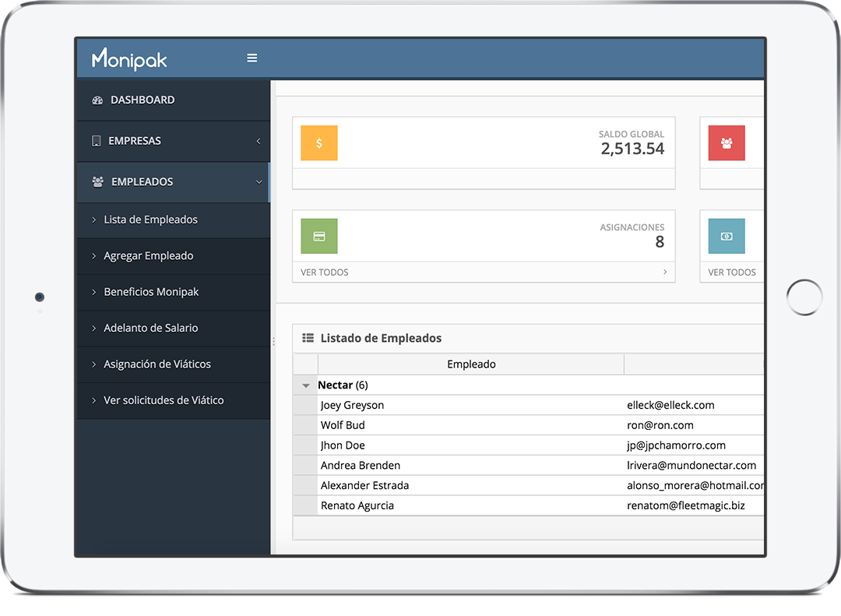Open the EMPRESAS menu item
This screenshot has height=616, width=841.
173,141
